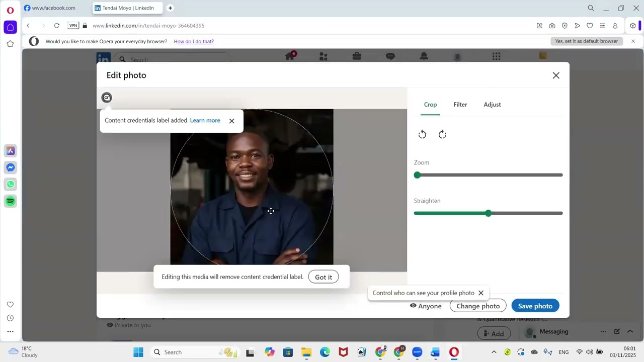Open the sidebar three-dots menu

click(10, 331)
